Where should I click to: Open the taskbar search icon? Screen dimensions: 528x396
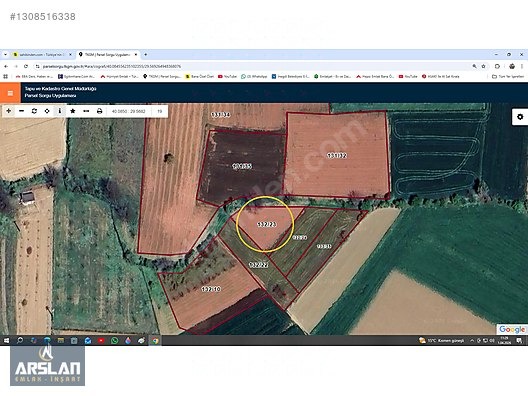tap(20, 340)
